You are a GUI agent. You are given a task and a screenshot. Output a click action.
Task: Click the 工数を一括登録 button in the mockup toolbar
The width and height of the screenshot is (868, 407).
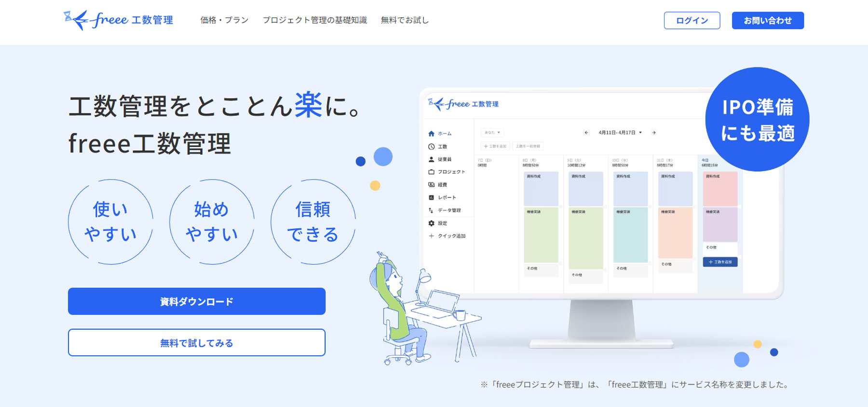point(528,146)
